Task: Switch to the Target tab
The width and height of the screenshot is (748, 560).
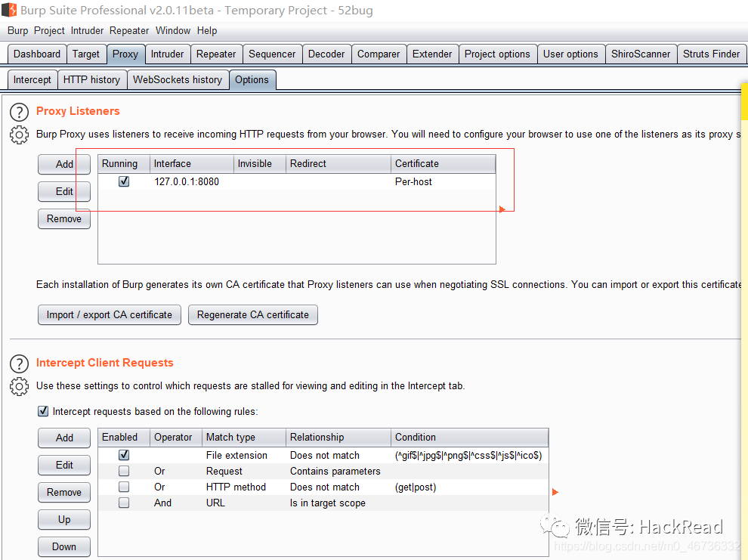Action: pyautogui.click(x=86, y=54)
